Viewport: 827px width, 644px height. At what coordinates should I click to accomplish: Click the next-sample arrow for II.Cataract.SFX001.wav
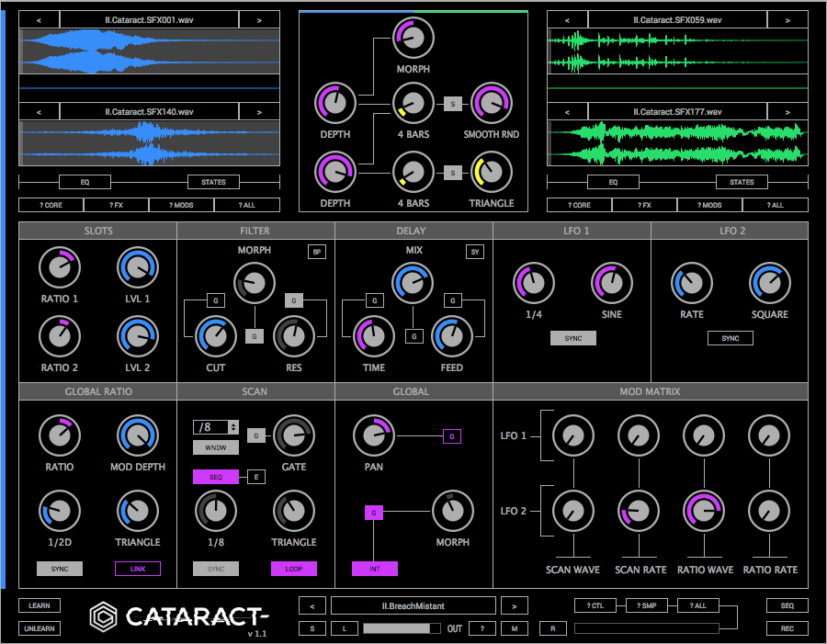click(x=259, y=18)
